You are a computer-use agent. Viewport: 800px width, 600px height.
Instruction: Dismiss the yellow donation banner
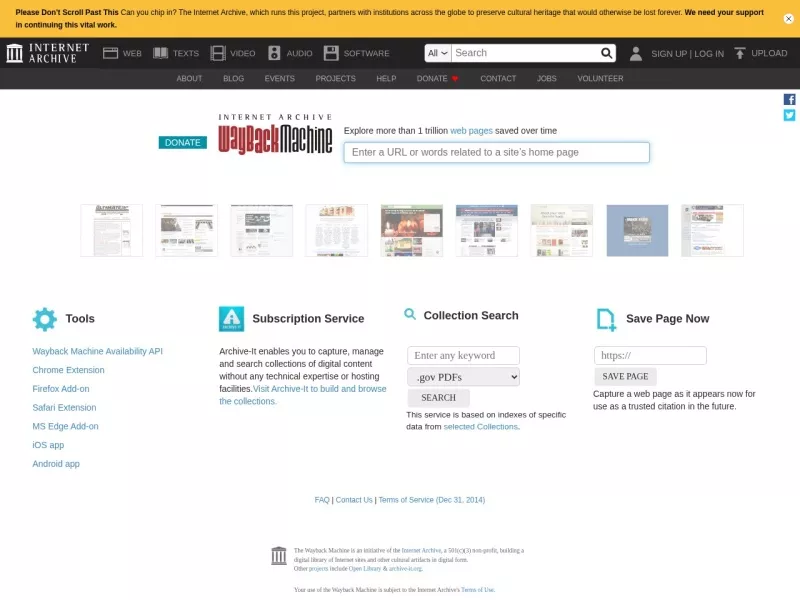788,18
